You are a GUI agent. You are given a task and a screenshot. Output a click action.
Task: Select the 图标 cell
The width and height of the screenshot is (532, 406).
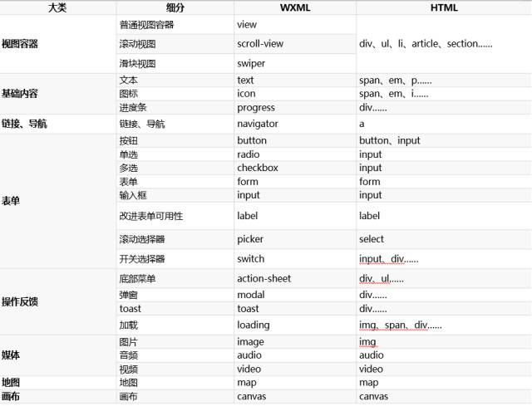(x=175, y=94)
